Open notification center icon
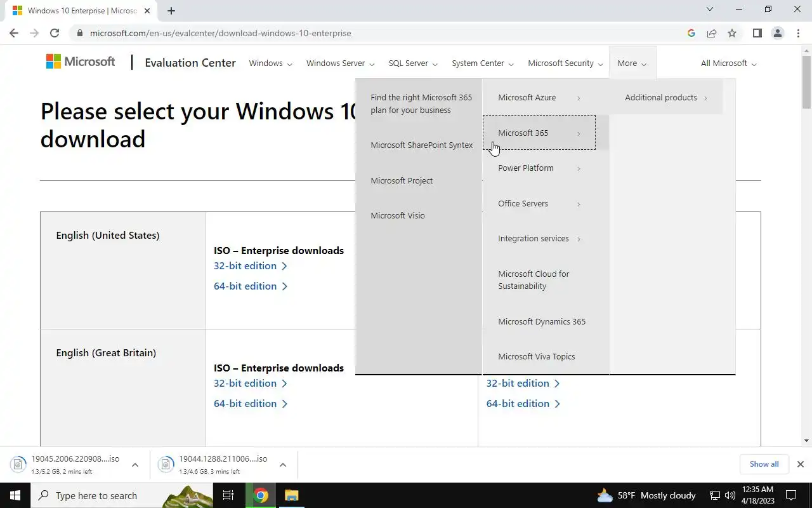Screen dimensions: 812x508 [792, 495]
